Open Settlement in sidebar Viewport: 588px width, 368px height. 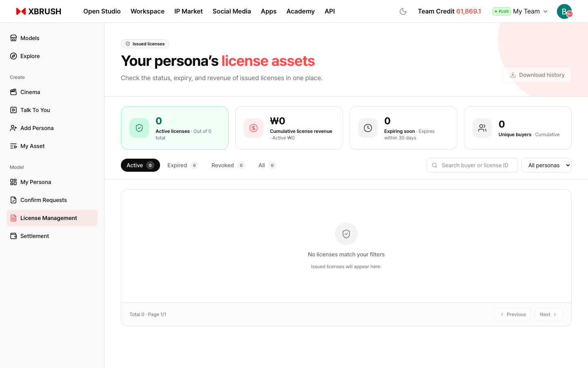tap(52, 236)
